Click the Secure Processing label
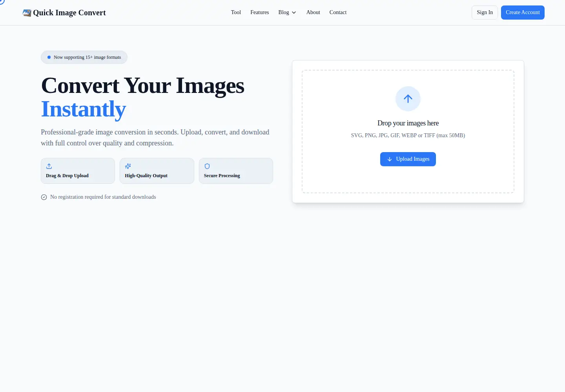This screenshot has width=565, height=392. pos(222,176)
